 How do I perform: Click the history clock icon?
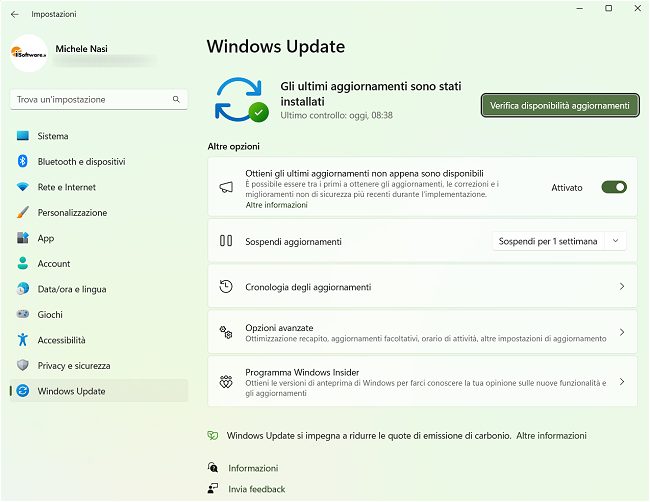pyautogui.click(x=226, y=286)
